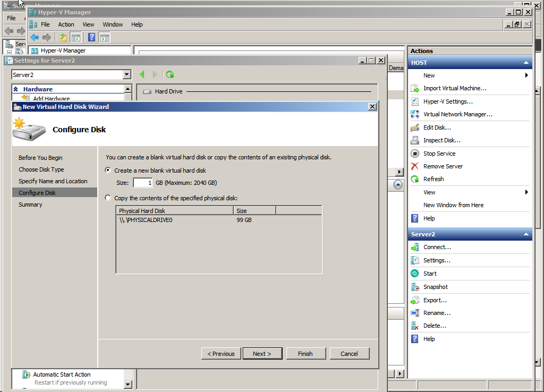
Task: Click scroll-down arrow of Settings hardware list
Action: point(127,384)
